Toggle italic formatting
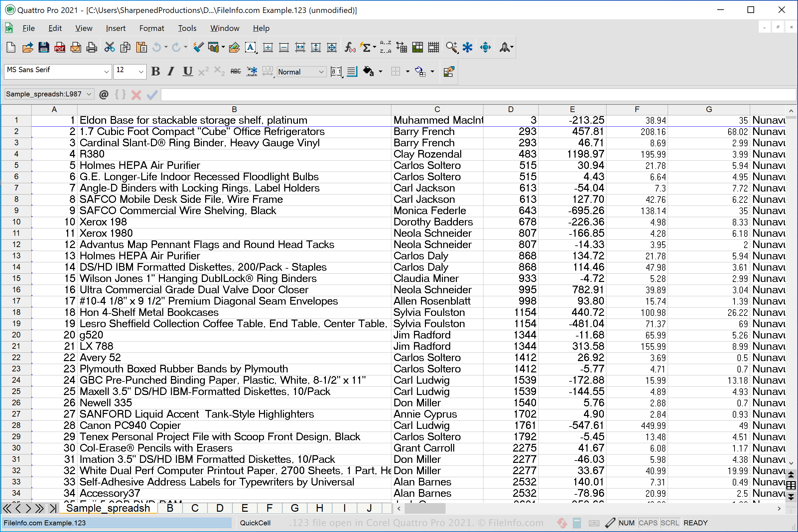This screenshot has height=532, width=798. [170, 71]
